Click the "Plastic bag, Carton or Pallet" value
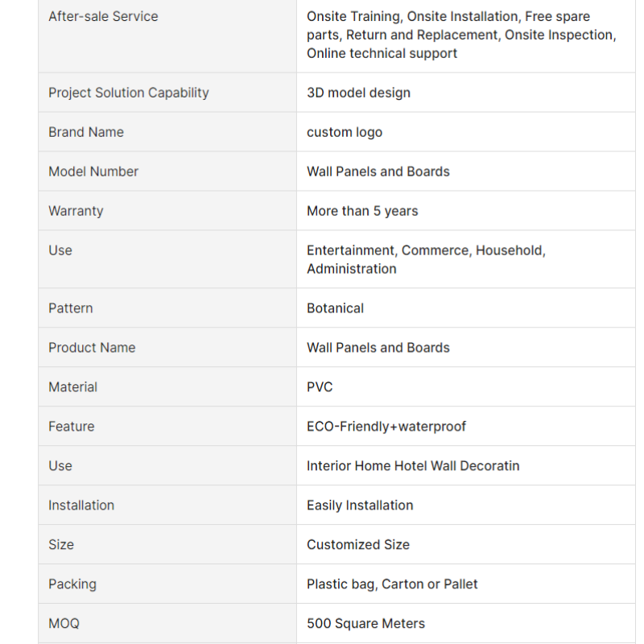Image resolution: width=644 pixels, height=644 pixels. (392, 584)
